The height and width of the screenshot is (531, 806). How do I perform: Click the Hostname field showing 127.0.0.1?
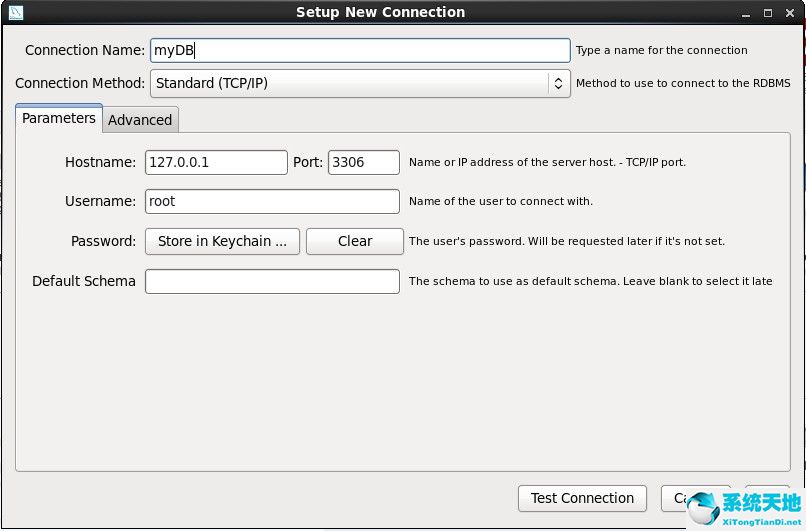[216, 162]
